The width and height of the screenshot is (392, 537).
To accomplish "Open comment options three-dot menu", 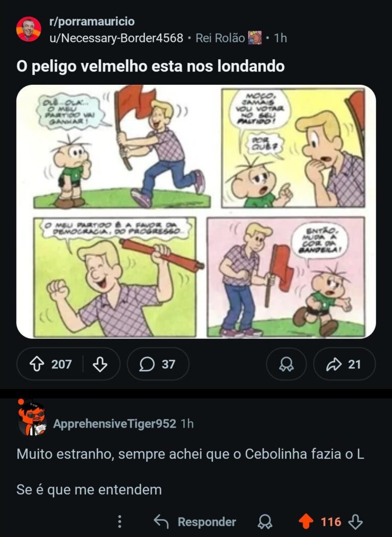I will click(x=119, y=522).
